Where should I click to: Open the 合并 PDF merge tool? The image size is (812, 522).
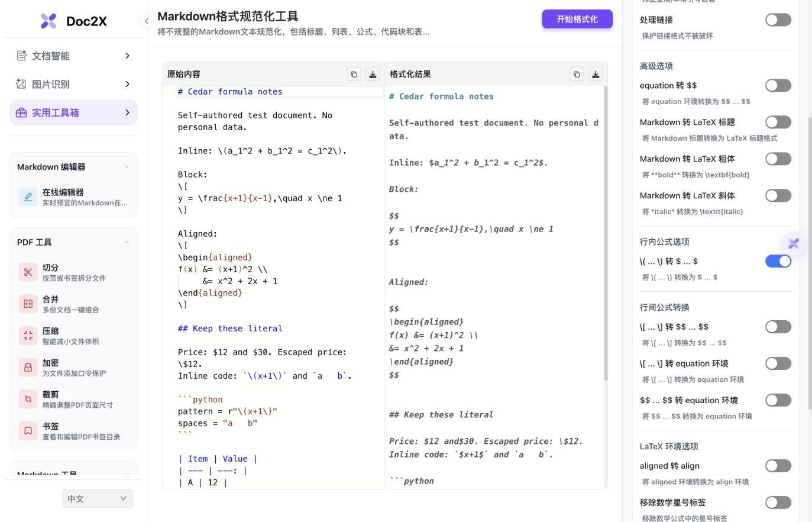pos(28,304)
